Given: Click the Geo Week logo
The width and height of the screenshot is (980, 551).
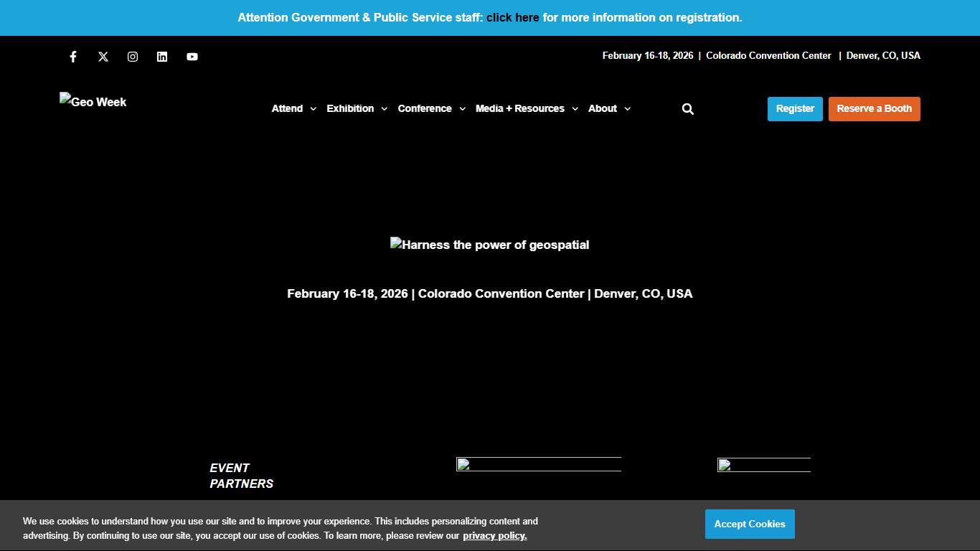Looking at the screenshot, I should click(x=93, y=102).
